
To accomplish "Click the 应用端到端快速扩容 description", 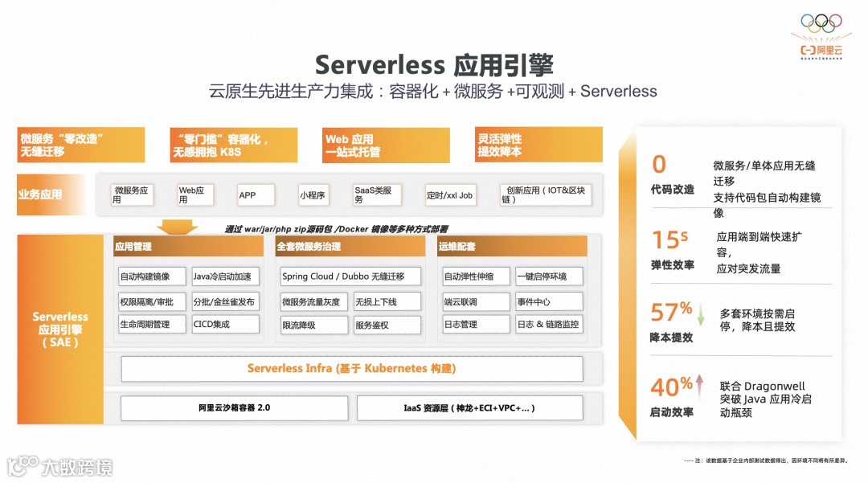I will point(759,252).
